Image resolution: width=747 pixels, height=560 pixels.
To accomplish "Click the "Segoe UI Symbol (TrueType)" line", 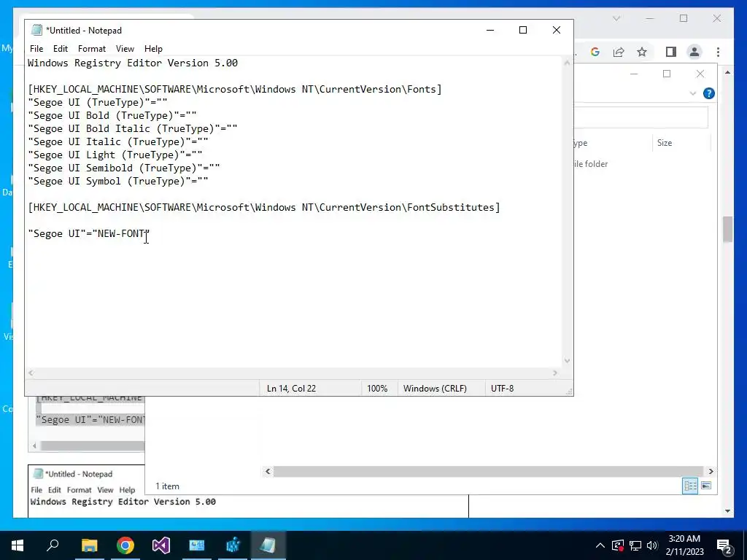I will (118, 181).
